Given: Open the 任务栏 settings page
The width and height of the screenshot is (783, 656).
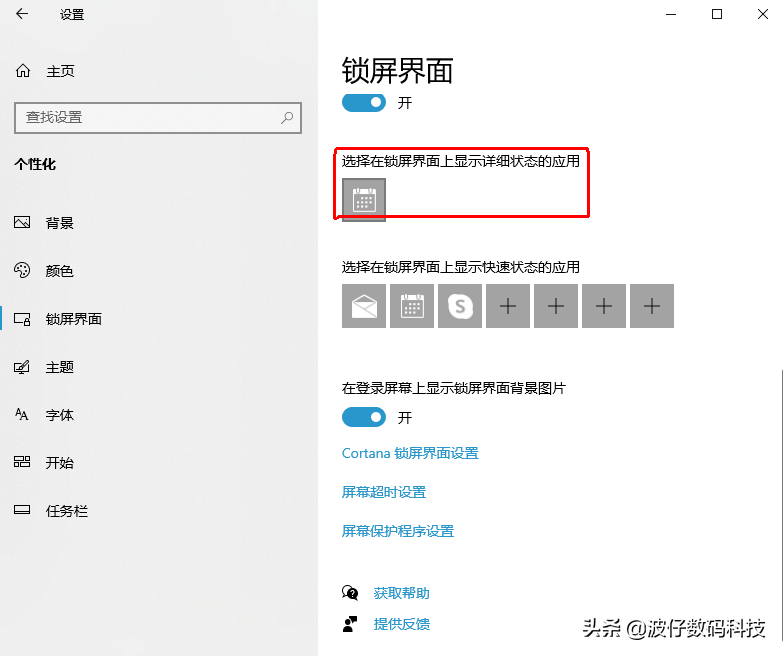Looking at the screenshot, I should click(x=66, y=511).
